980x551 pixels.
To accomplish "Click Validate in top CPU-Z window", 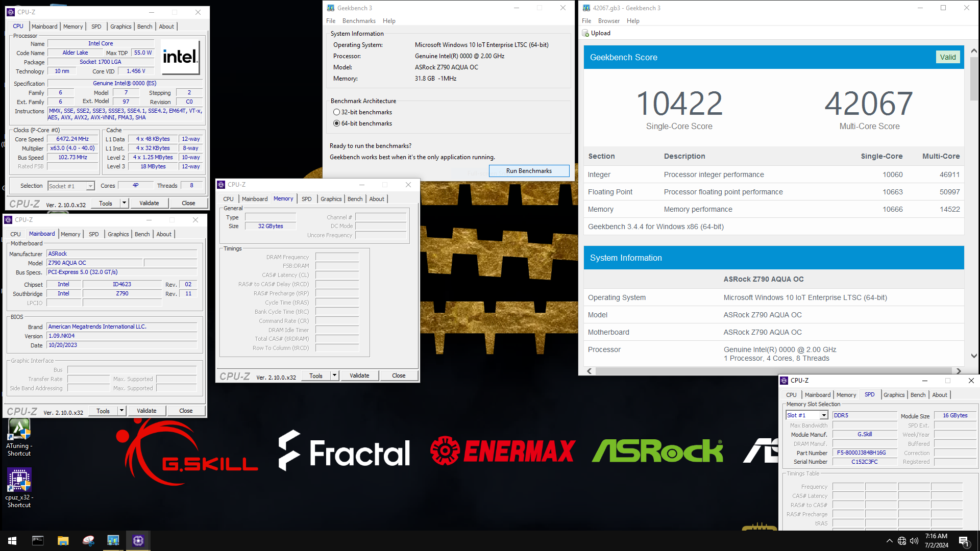I will pos(149,203).
